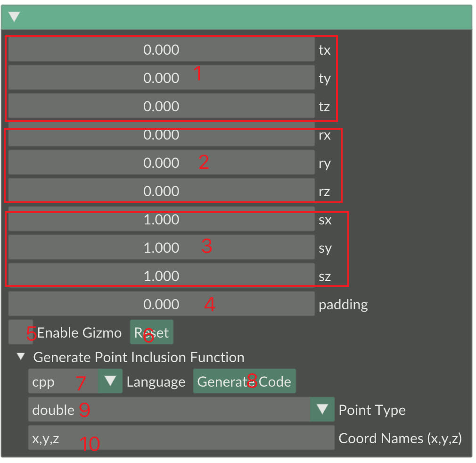Enable the Enable Gizmo checkbox
This screenshot has width=476, height=463.
[x=19, y=332]
